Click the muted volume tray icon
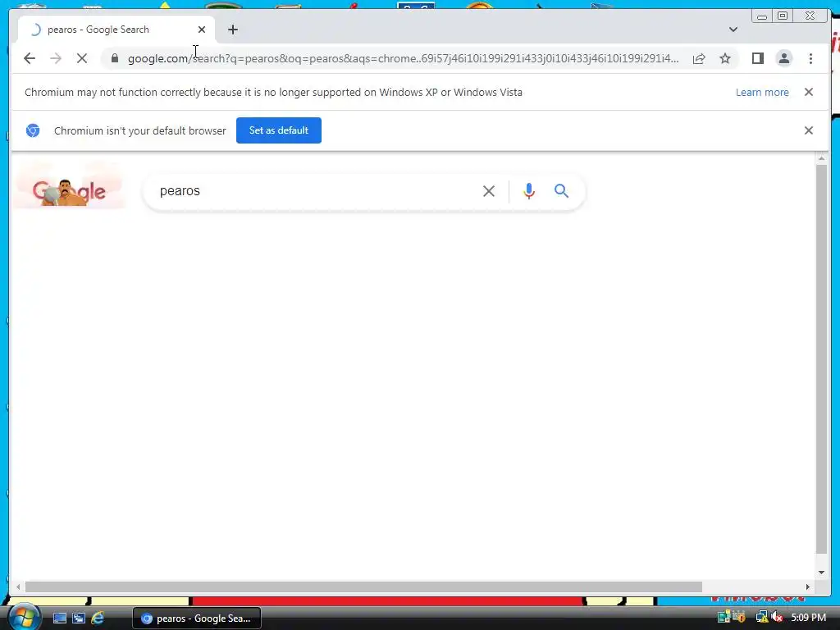The height and width of the screenshot is (630, 840). click(x=777, y=618)
